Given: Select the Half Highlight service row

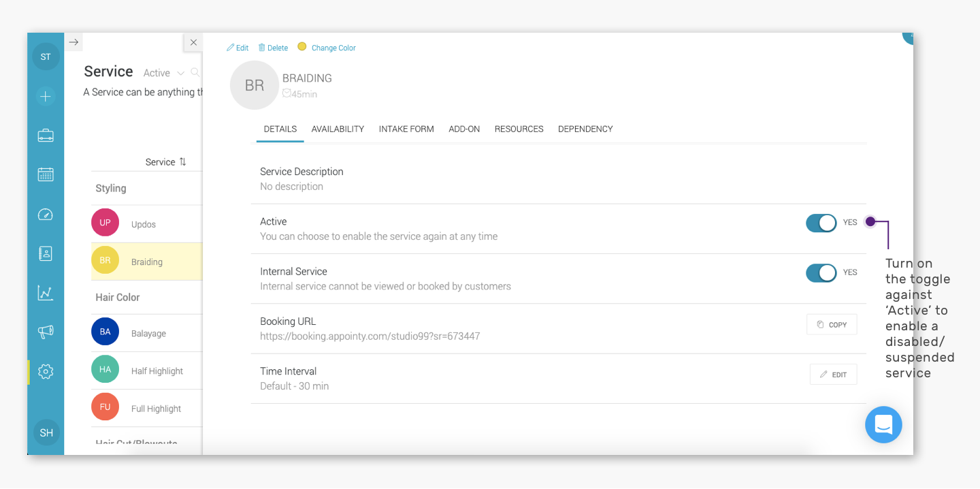Looking at the screenshot, I should 146,370.
